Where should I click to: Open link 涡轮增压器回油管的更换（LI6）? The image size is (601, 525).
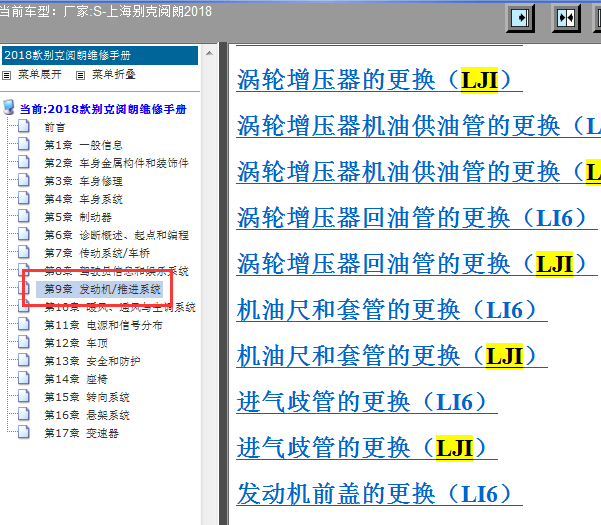click(417, 218)
